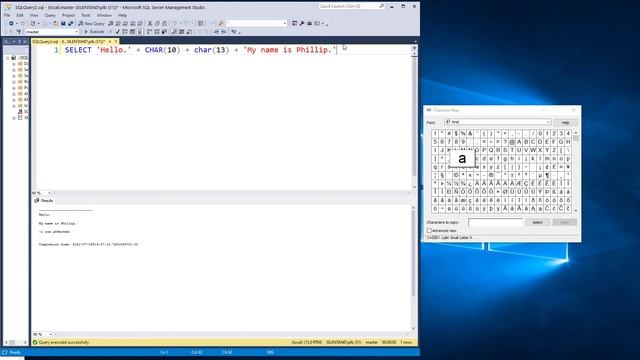Select the Æ character in Character Map

pyautogui.click(x=519, y=184)
